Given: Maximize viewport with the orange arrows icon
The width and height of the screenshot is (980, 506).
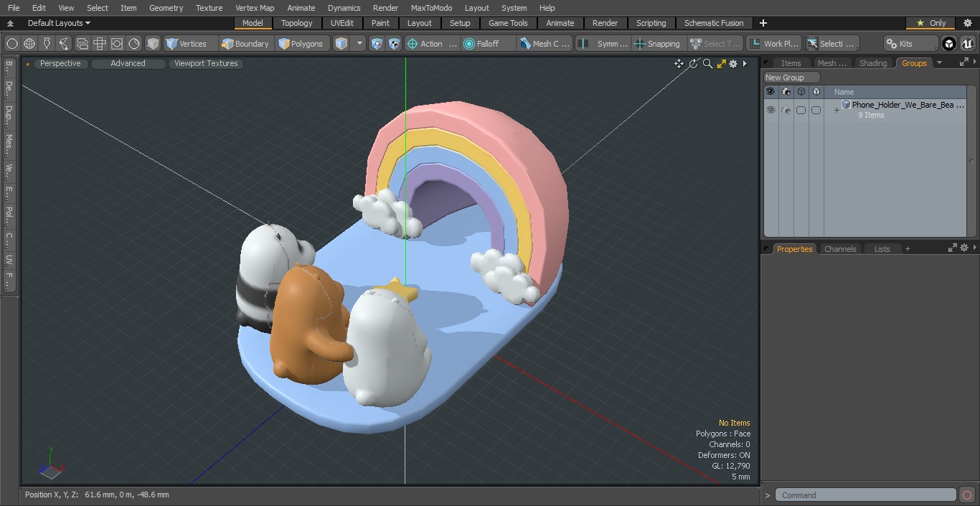Looking at the screenshot, I should (x=721, y=64).
